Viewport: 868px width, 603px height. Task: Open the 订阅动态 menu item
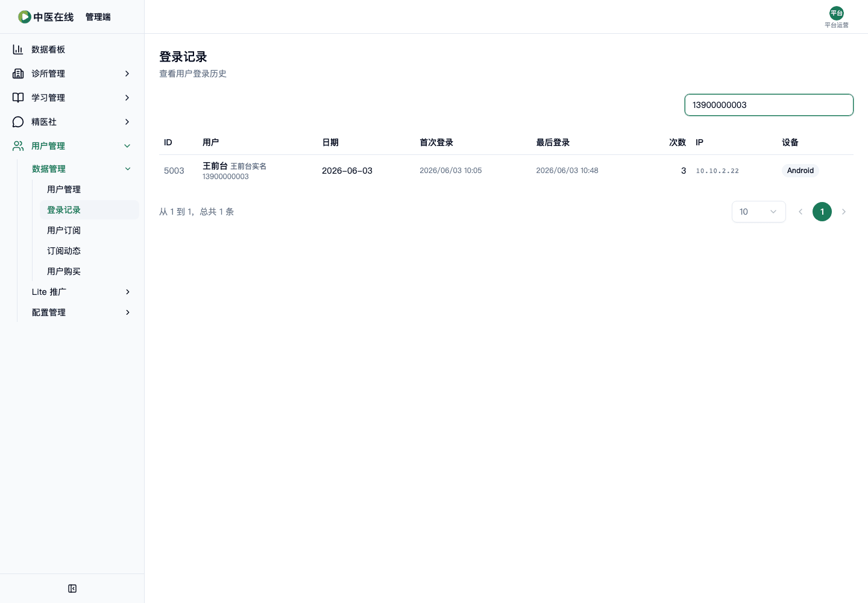point(89,251)
